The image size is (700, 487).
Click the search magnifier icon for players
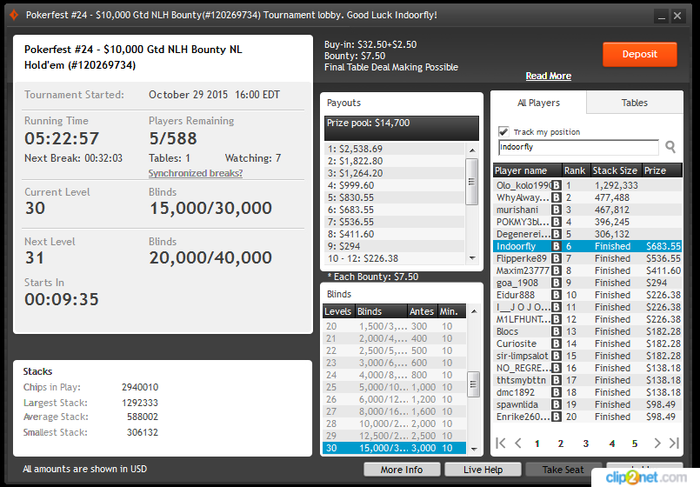click(670, 146)
